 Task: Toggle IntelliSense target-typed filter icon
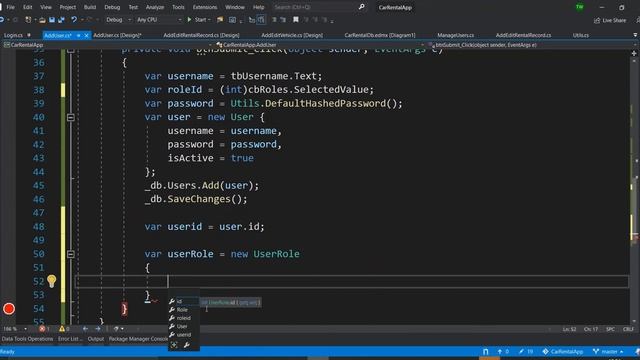(x=174, y=345)
